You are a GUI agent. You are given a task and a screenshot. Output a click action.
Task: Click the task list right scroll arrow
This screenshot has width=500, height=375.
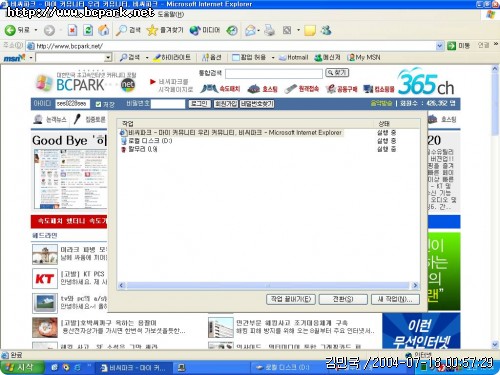[x=415, y=285]
